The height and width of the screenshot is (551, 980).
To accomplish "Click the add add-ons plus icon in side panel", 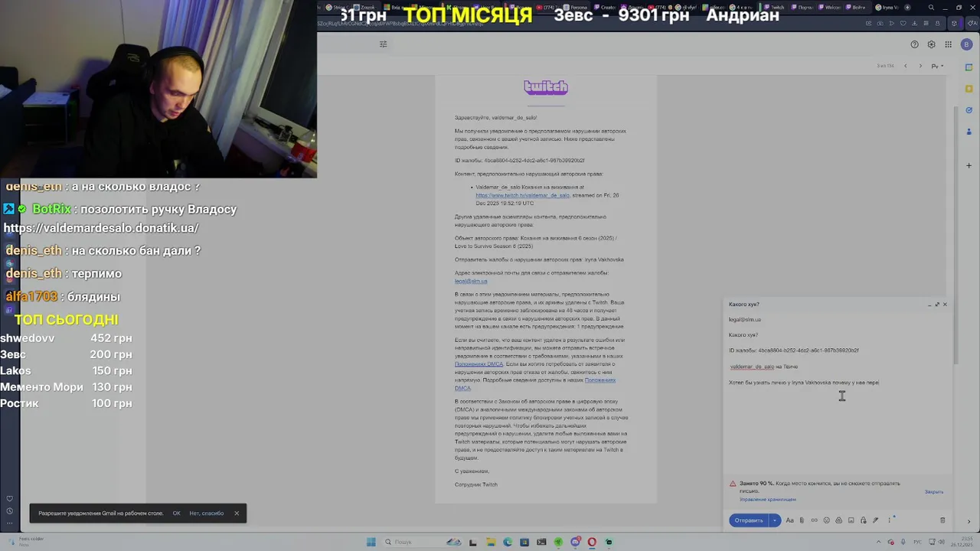I will pos(969,165).
